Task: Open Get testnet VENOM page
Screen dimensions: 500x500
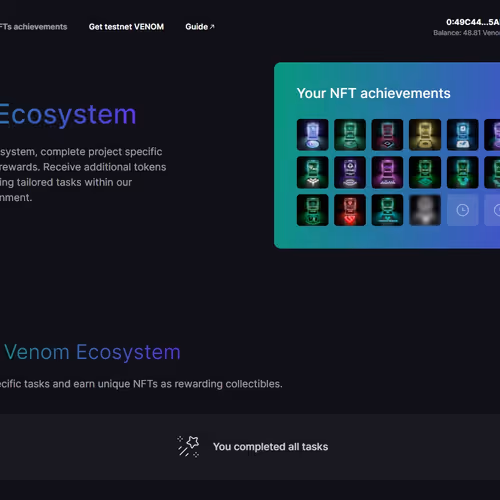Action: tap(126, 27)
